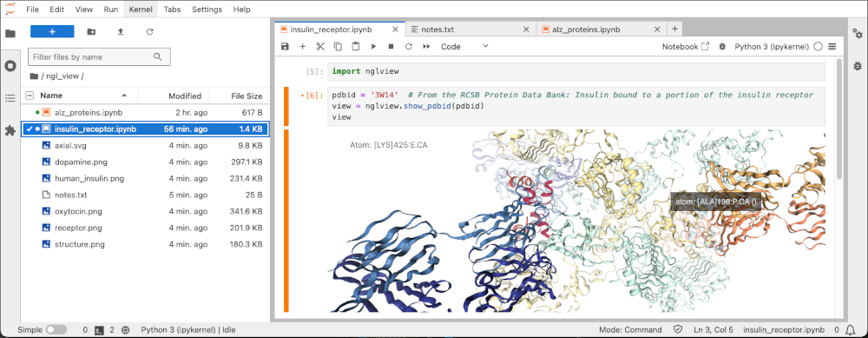The width and height of the screenshot is (868, 338).
Task: Click ngl_view in the breadcrumb path
Action: point(63,76)
